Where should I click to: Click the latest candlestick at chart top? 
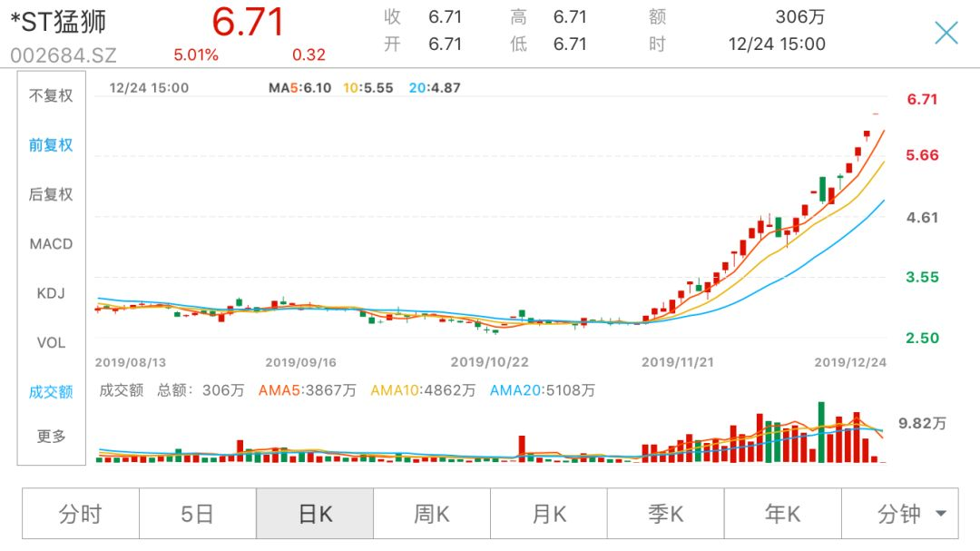pyautogui.click(x=876, y=113)
